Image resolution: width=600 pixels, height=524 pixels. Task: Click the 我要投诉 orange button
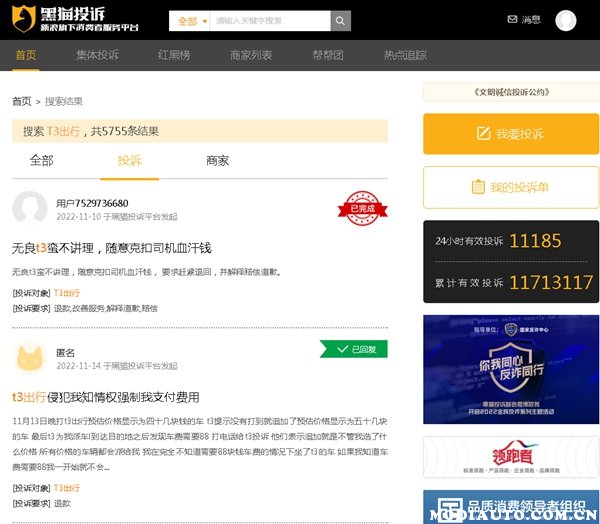[x=511, y=134]
